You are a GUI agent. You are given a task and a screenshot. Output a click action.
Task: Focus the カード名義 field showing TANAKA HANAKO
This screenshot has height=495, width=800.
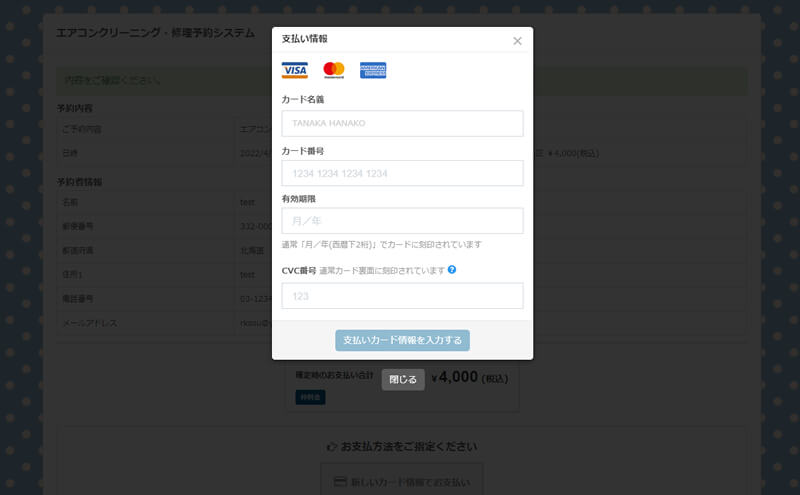402,123
